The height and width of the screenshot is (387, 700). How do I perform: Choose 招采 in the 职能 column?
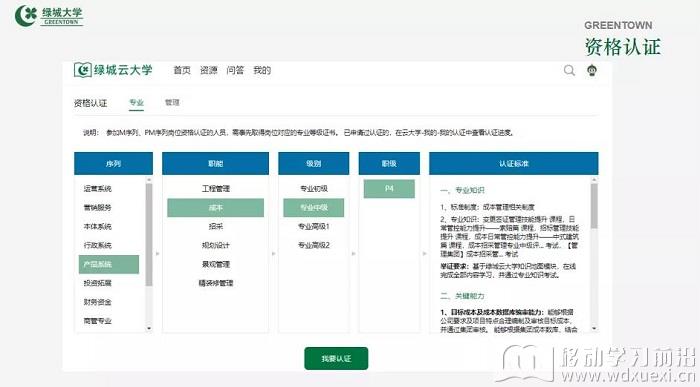(x=216, y=226)
